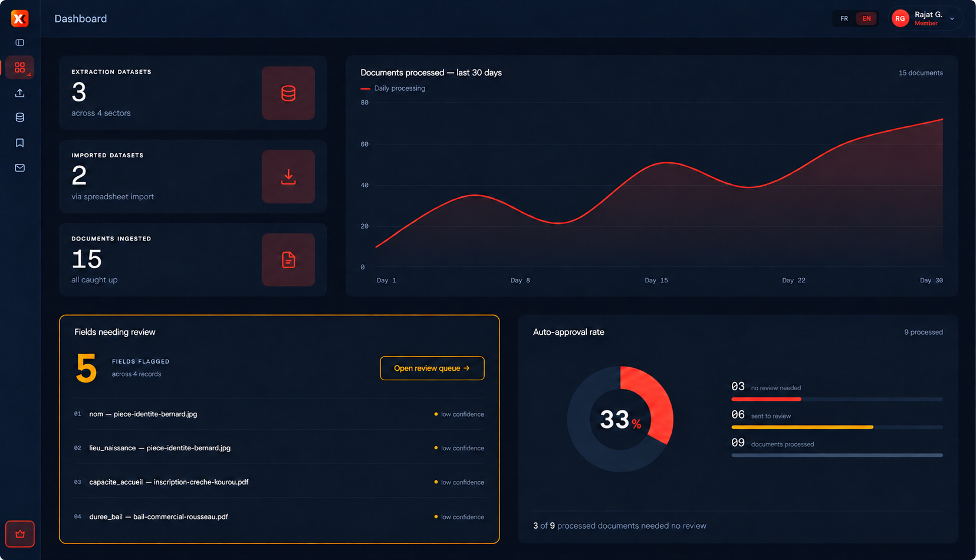976x560 pixels.
Task: Click the documents processed progress bar
Action: tap(837, 455)
